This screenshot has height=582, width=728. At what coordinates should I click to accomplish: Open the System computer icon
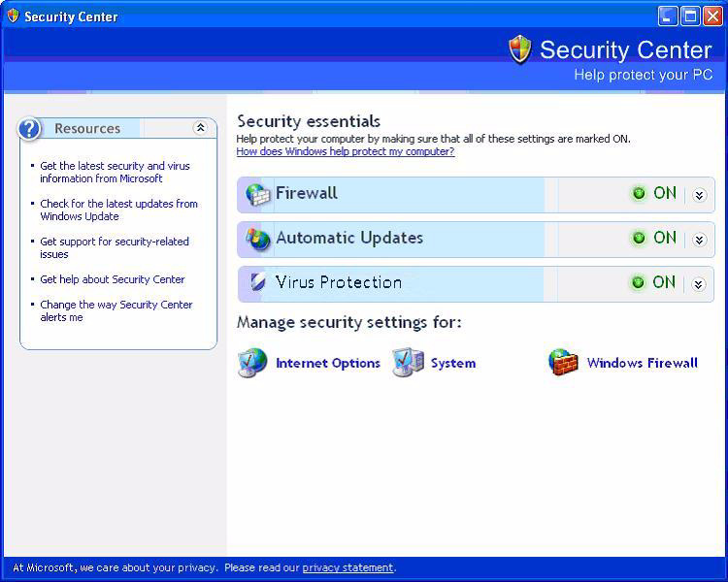[x=408, y=362]
